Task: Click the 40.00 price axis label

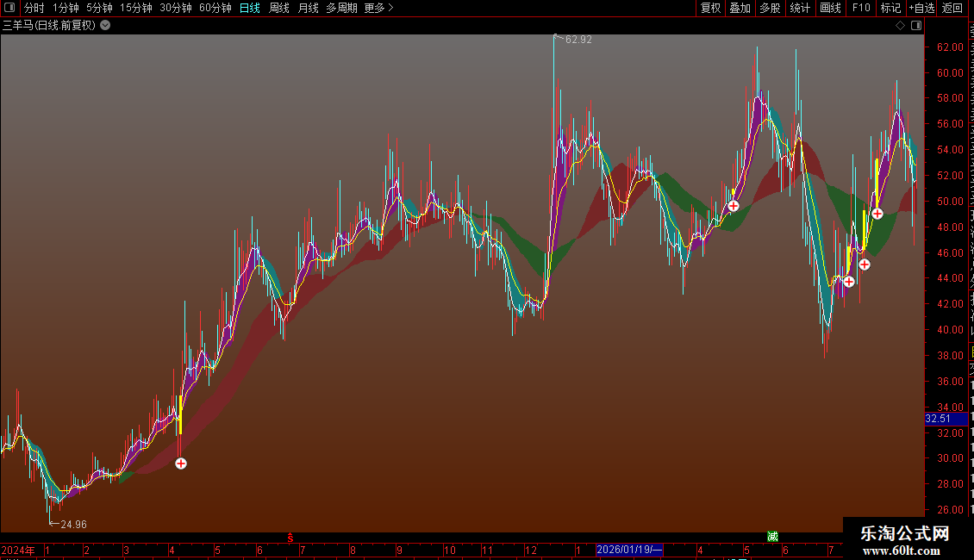Action: 950,330
